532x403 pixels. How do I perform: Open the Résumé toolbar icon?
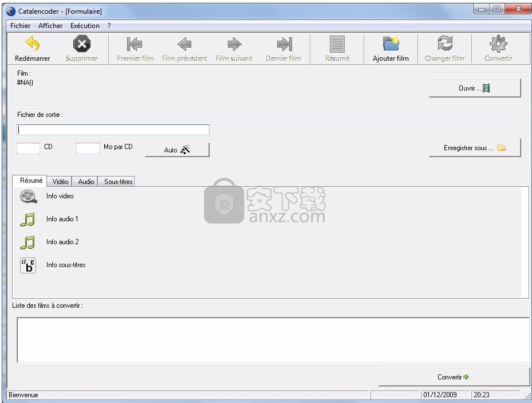point(337,44)
